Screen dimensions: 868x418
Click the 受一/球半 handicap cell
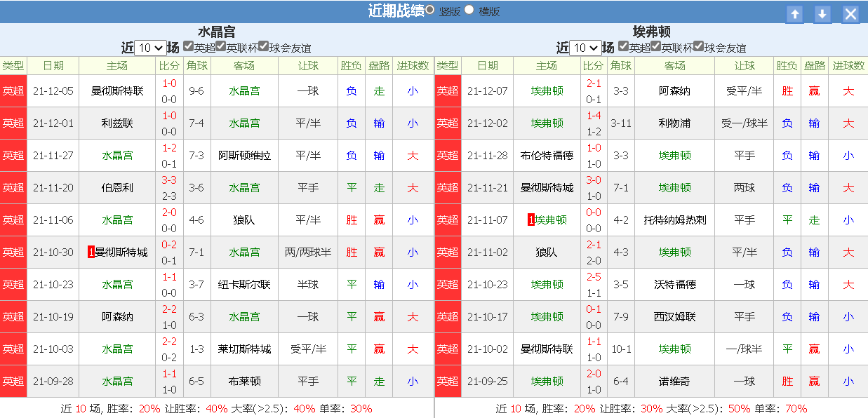pos(745,123)
